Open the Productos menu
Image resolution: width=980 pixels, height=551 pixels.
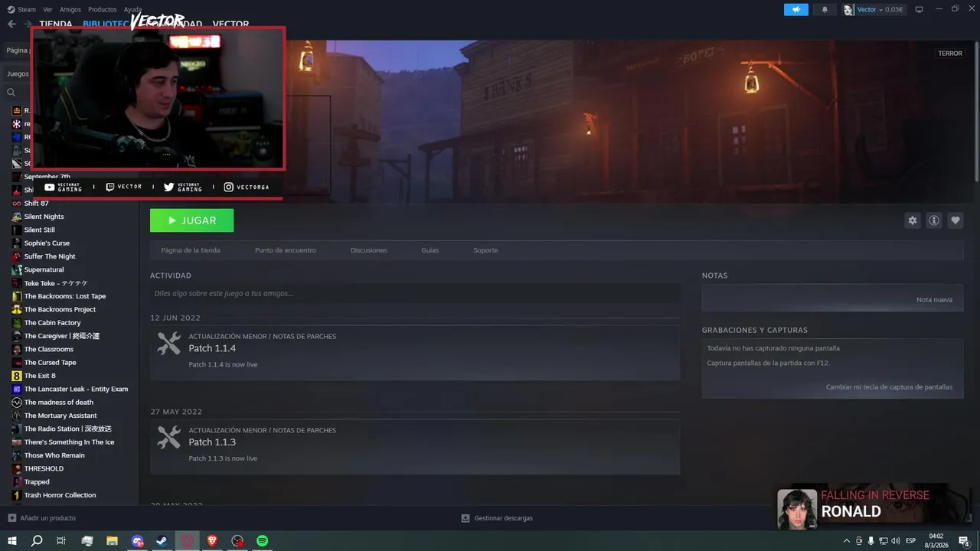[x=103, y=10]
